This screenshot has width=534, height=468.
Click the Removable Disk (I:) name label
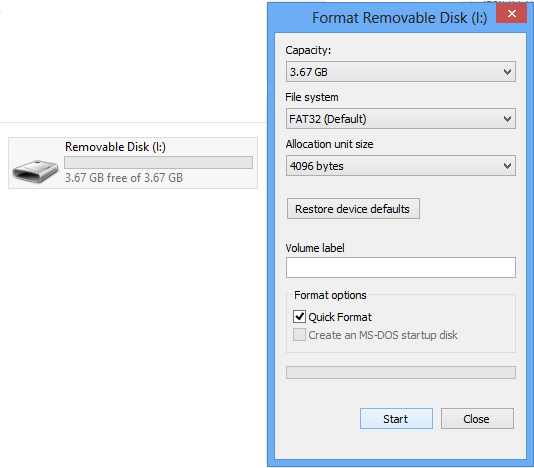pyautogui.click(x=115, y=147)
